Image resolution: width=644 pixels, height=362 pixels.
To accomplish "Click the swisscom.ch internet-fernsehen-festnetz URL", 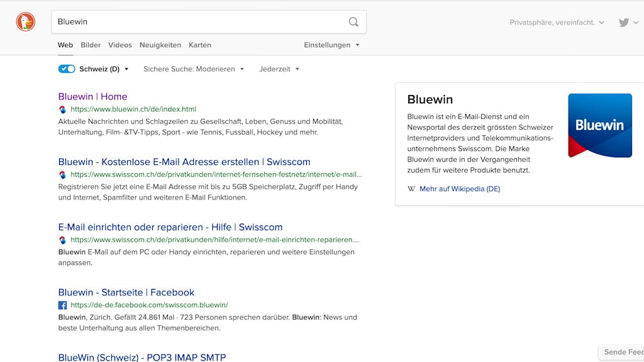I will (x=216, y=174).
